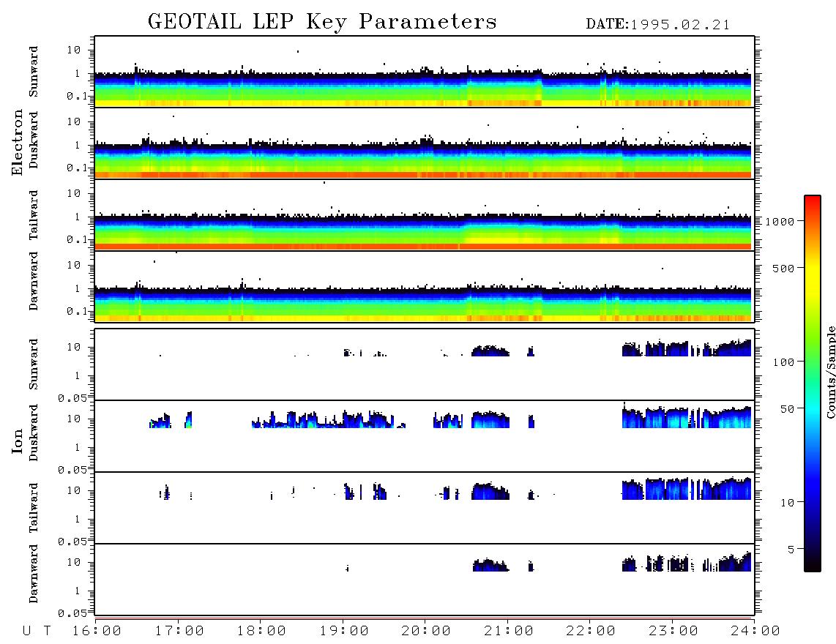This screenshot has width=836, height=644.
Task: Click the Ion Dawnward burst near 20:45
Action: pyautogui.click(x=490, y=565)
